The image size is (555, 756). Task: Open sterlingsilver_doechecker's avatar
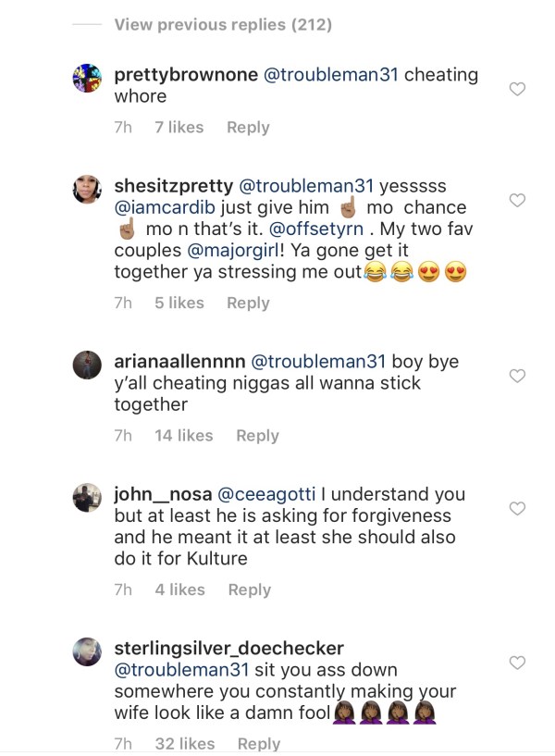point(86,651)
